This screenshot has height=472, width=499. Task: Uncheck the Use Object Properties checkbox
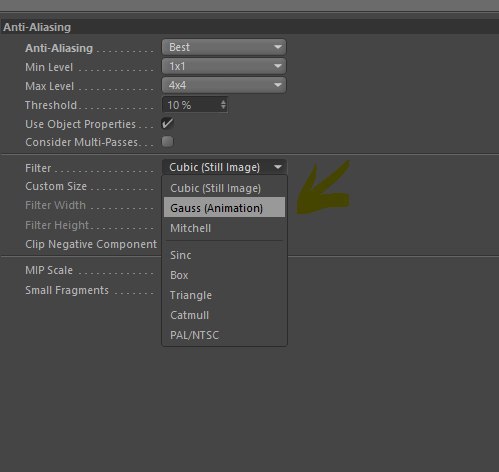point(167,124)
